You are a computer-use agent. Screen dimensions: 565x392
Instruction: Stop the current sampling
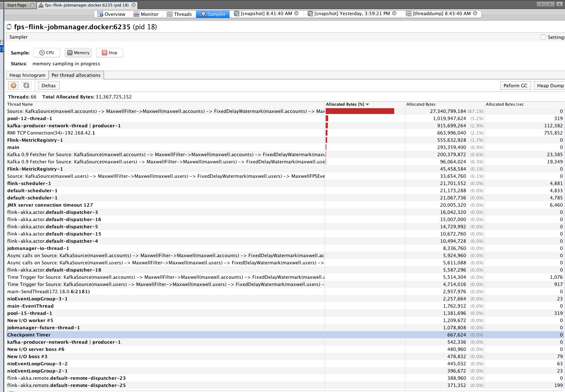pos(110,53)
